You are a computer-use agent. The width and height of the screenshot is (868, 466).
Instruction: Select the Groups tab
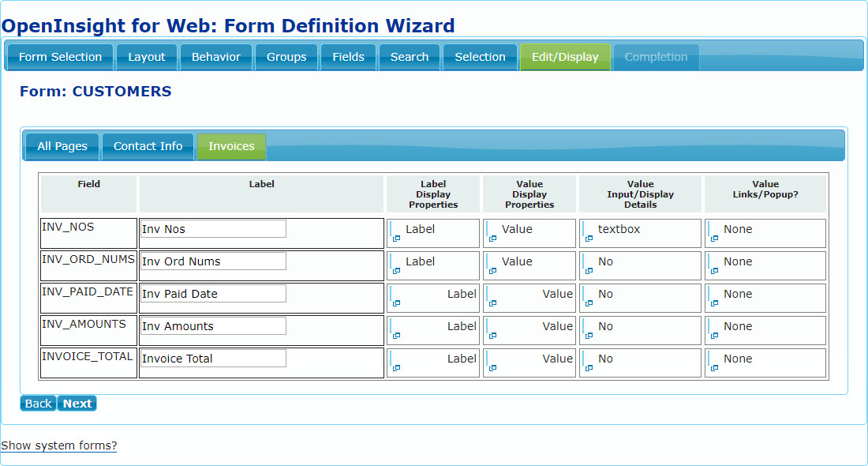tap(286, 57)
